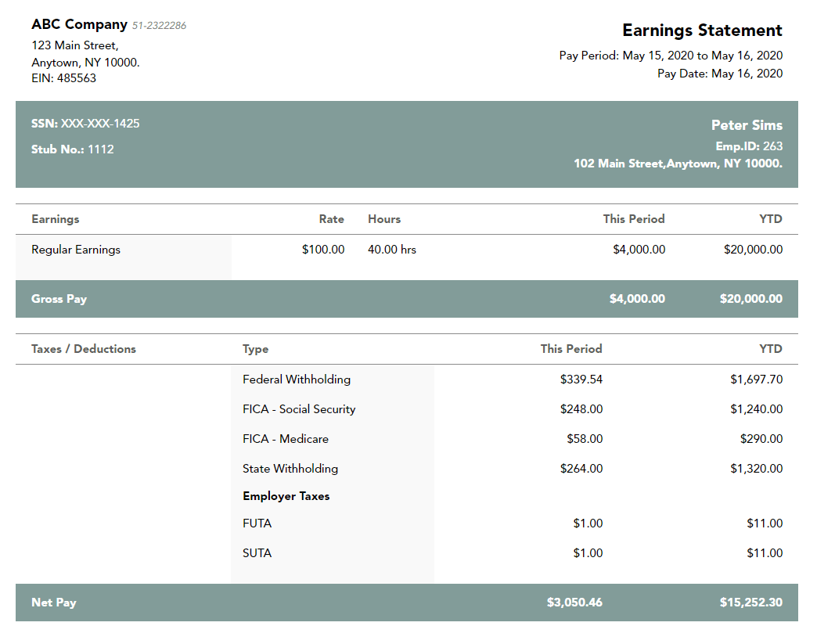
Task: Click the FICA - Social Security label
Action: [x=299, y=409]
